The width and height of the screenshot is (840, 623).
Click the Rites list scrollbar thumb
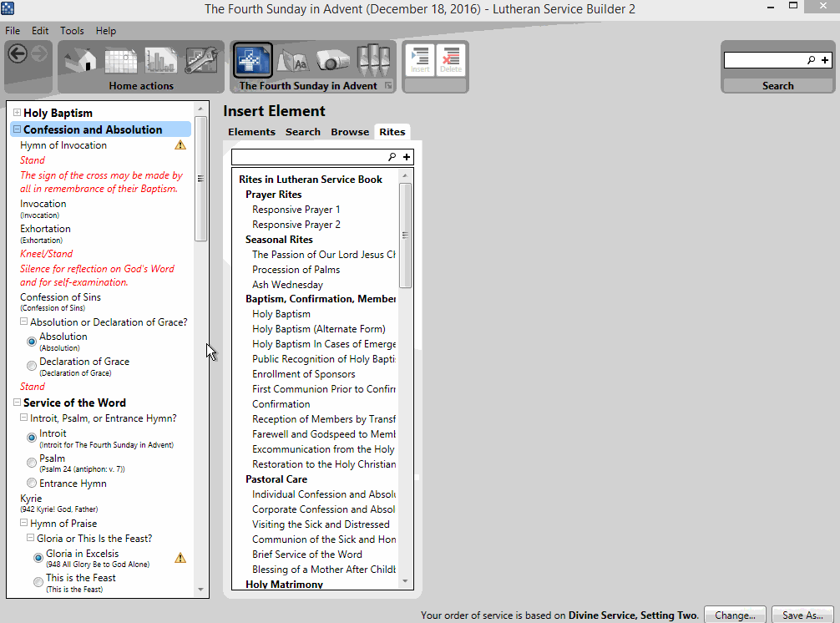pyautogui.click(x=405, y=236)
